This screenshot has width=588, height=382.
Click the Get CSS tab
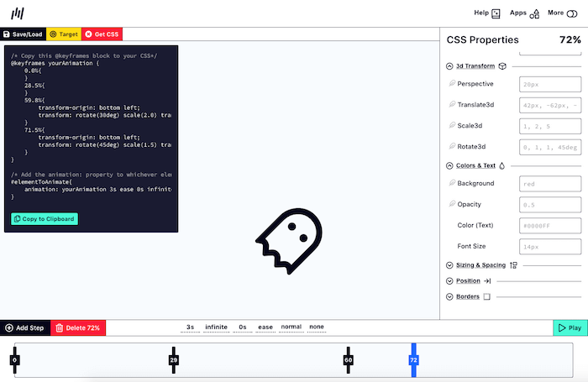click(x=102, y=34)
